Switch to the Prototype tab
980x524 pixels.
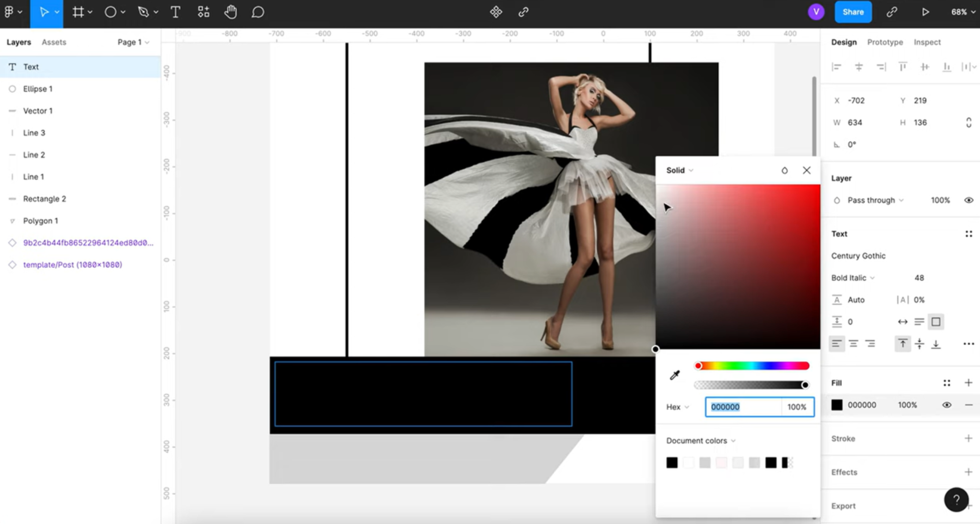[884, 42]
